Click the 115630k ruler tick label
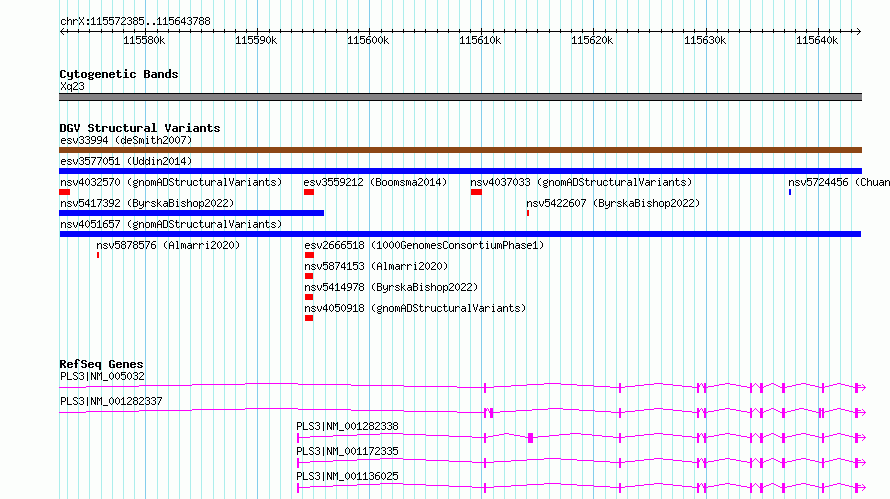 pyautogui.click(x=705, y=40)
